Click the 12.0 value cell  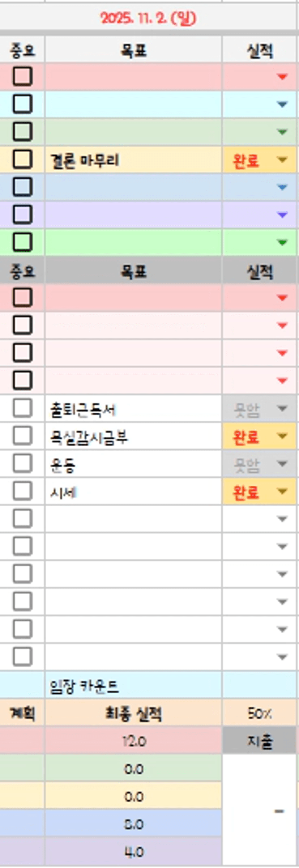133,741
